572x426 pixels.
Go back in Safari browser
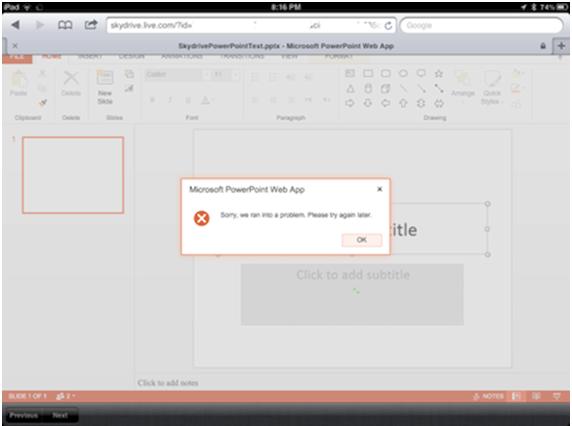pyautogui.click(x=15, y=25)
